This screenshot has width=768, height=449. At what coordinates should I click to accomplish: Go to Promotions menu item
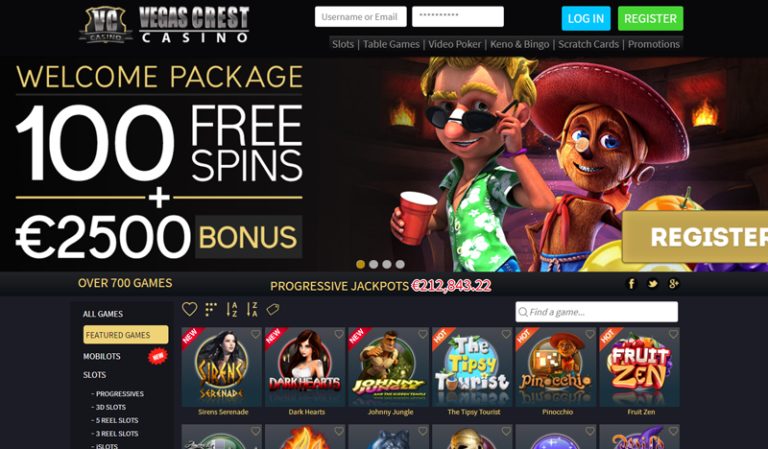coord(654,44)
